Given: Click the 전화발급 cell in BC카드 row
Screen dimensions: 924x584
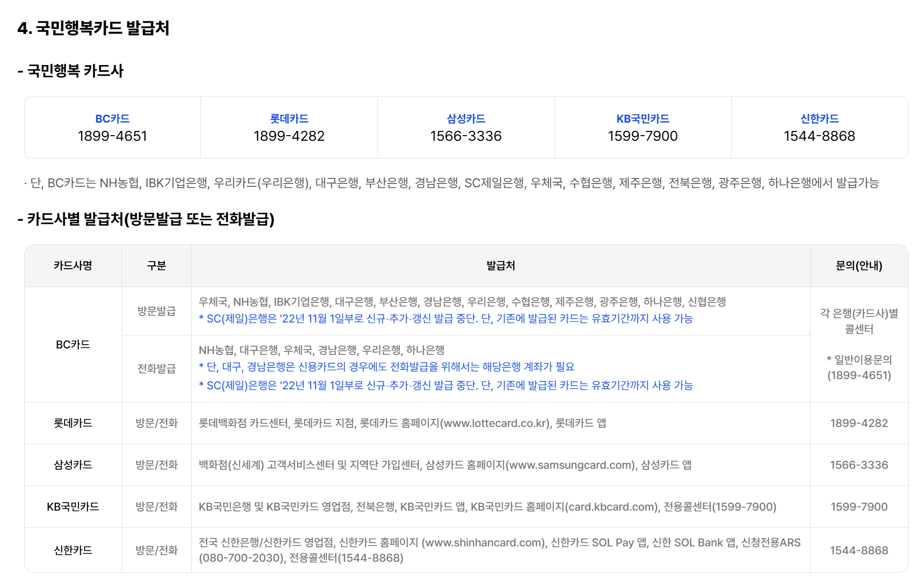Looking at the screenshot, I should pyautogui.click(x=156, y=368).
